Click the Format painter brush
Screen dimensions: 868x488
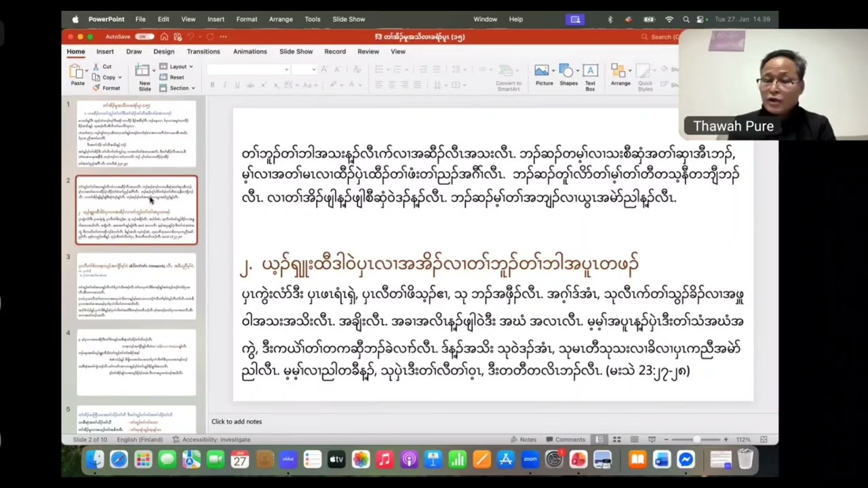click(106, 88)
